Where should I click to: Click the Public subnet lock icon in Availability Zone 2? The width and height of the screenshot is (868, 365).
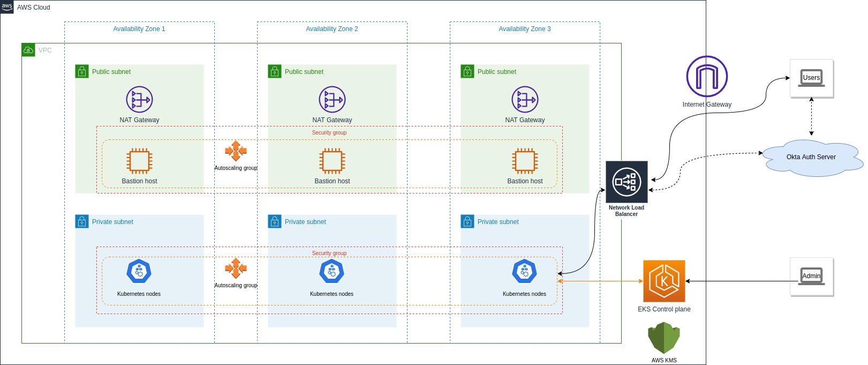(275, 71)
